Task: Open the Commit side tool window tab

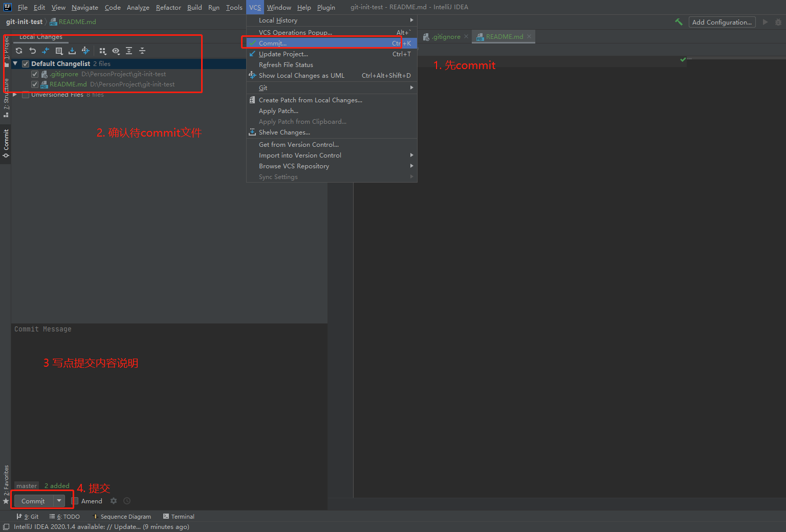Action: (6, 143)
